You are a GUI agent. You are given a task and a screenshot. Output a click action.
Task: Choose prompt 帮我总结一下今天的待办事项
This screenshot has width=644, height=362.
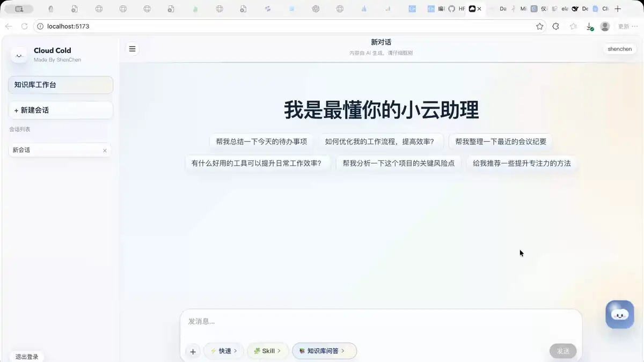click(261, 142)
